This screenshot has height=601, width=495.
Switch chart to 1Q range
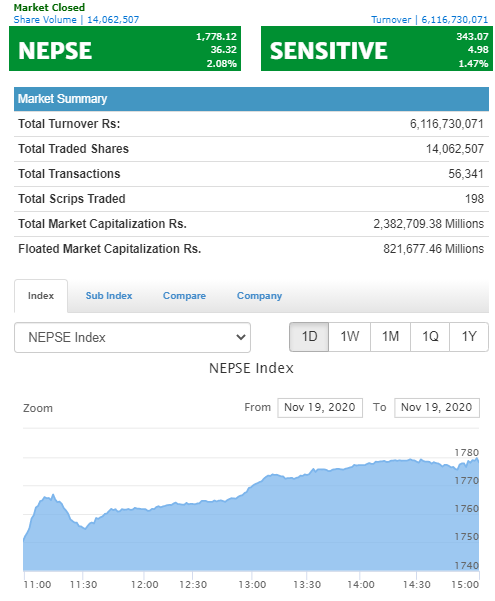coord(430,337)
